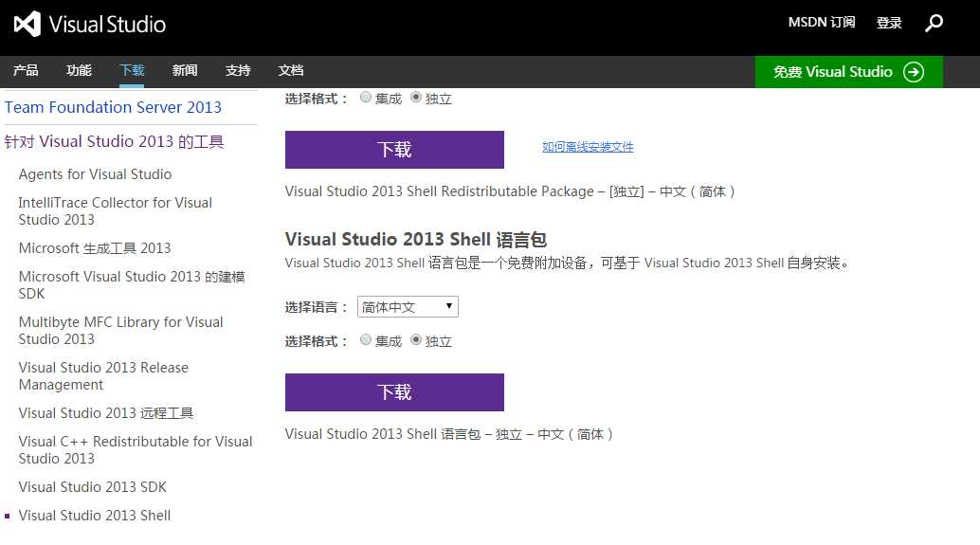Open 如何离线安装文件 link
Viewport: 980px width, 545px height.
(588, 147)
